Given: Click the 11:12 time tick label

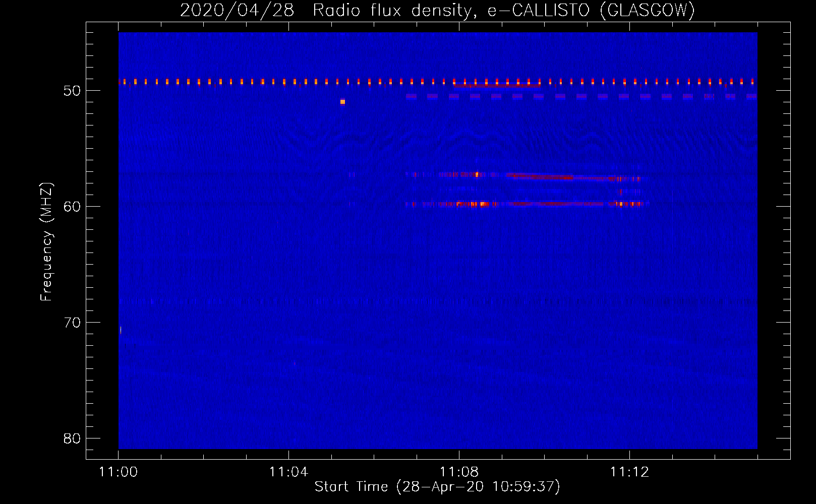Looking at the screenshot, I should (629, 472).
